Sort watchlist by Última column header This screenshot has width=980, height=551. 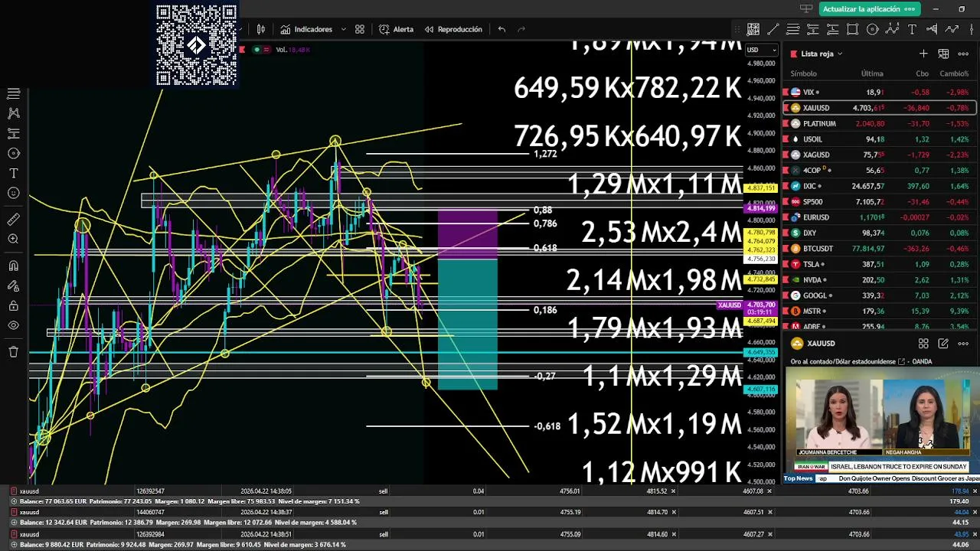tap(872, 73)
